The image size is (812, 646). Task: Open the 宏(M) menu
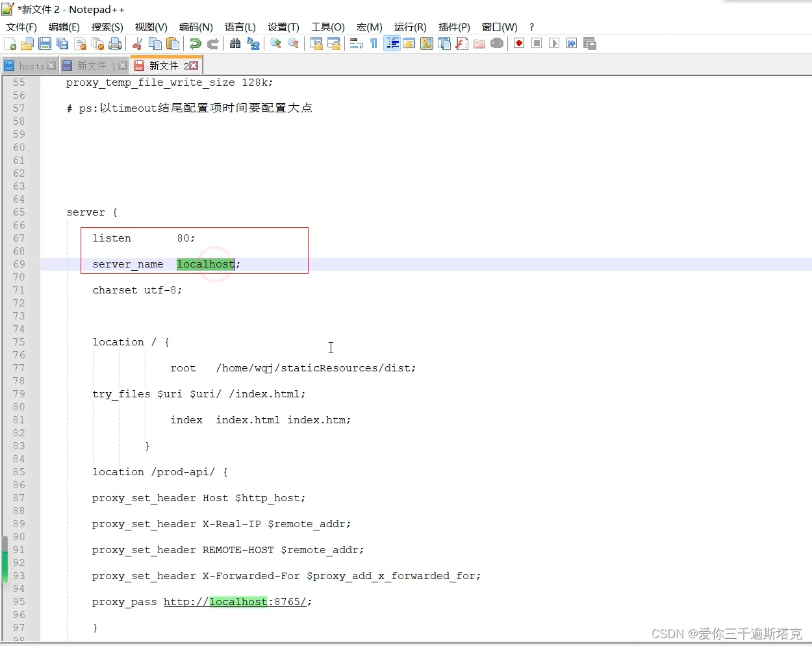370,27
